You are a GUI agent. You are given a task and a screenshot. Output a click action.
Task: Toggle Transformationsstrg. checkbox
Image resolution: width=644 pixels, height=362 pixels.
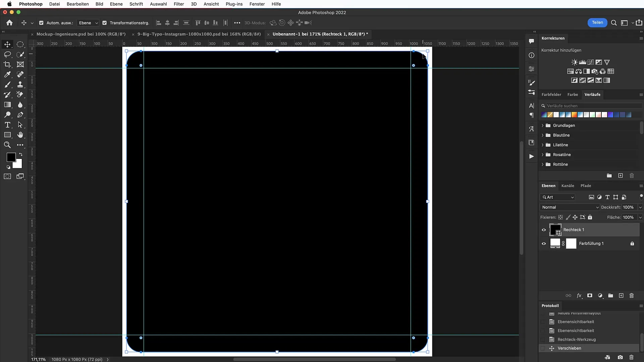coord(105,23)
